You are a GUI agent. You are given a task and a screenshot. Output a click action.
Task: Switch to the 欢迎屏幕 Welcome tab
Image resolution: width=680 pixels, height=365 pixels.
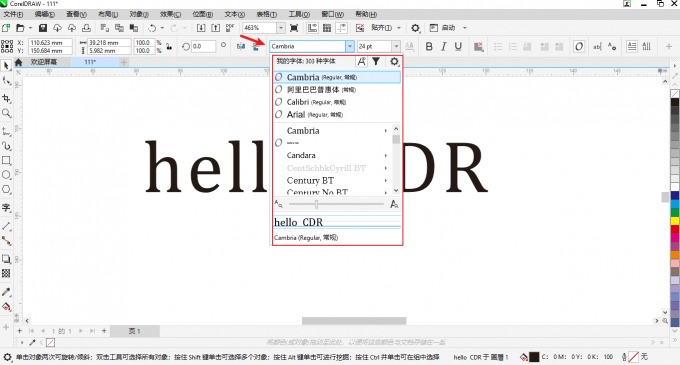pyautogui.click(x=43, y=62)
